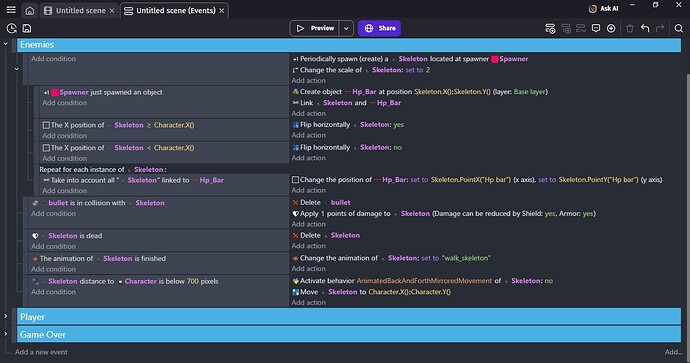This screenshot has height=363, width=690.
Task: Open version history clock icon
Action: point(11,28)
